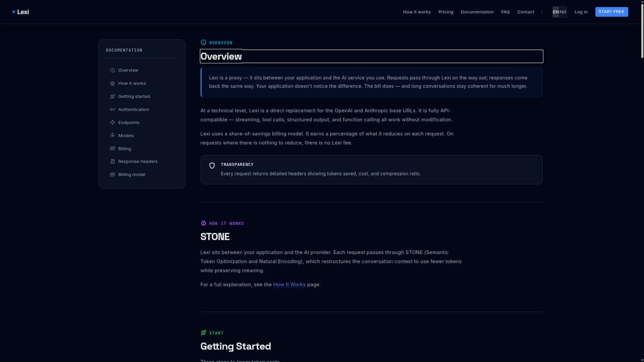The image size is (644, 362).
Task: Click the DOCUMENTATION sidebar header
Action: pyautogui.click(x=124, y=50)
